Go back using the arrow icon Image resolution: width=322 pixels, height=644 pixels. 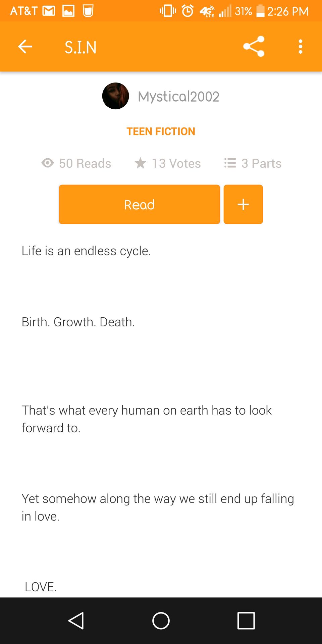[x=25, y=47]
